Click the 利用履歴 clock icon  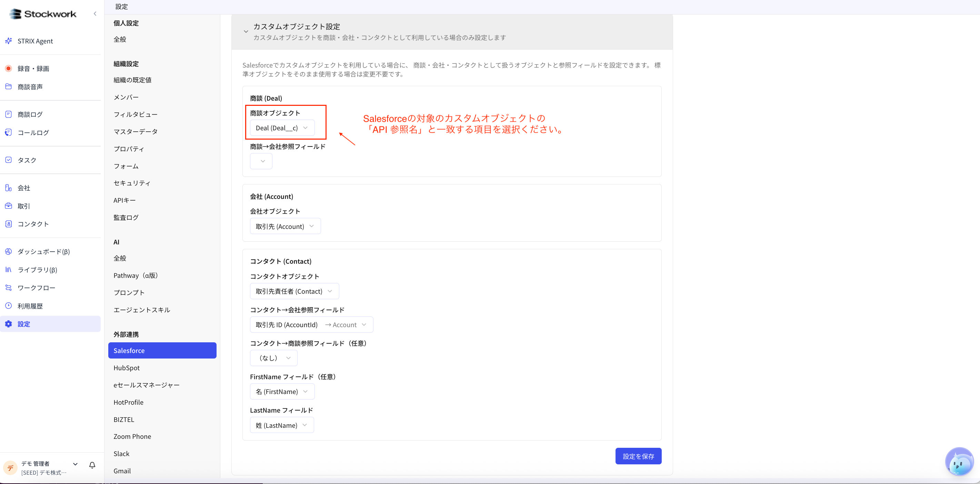click(x=8, y=306)
